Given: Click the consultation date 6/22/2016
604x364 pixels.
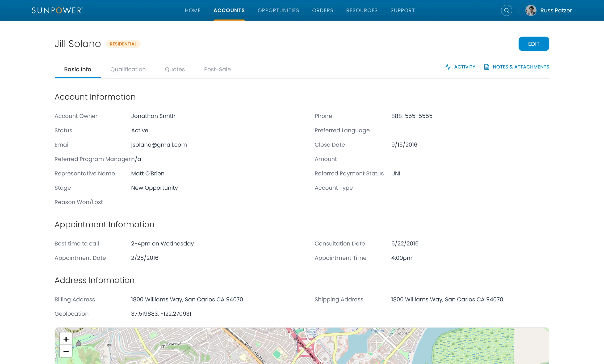Looking at the screenshot, I should pos(405,243).
